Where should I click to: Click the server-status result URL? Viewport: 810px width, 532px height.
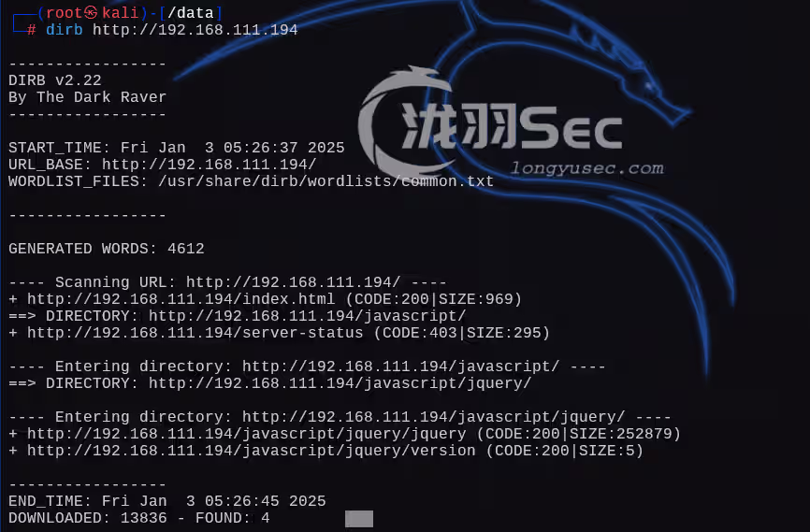click(x=195, y=333)
